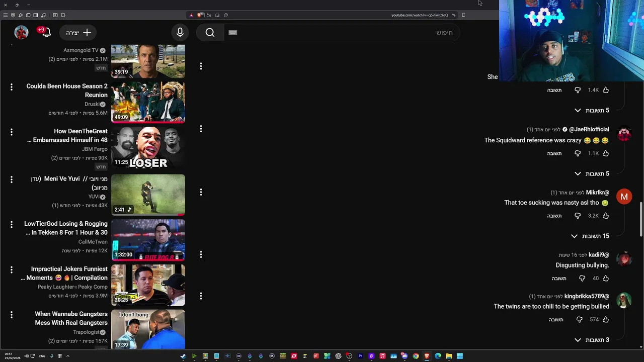Open LowTierGod Losing & Rogging title

coord(66,228)
